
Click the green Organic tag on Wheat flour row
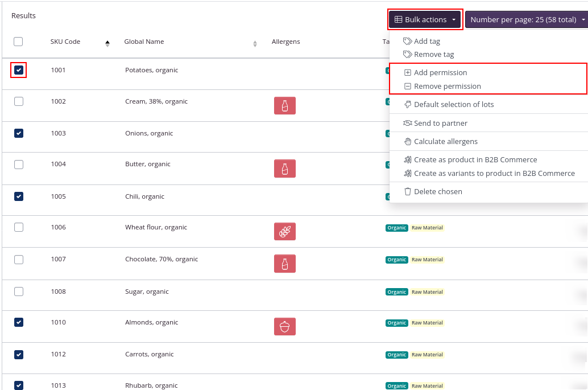click(396, 228)
